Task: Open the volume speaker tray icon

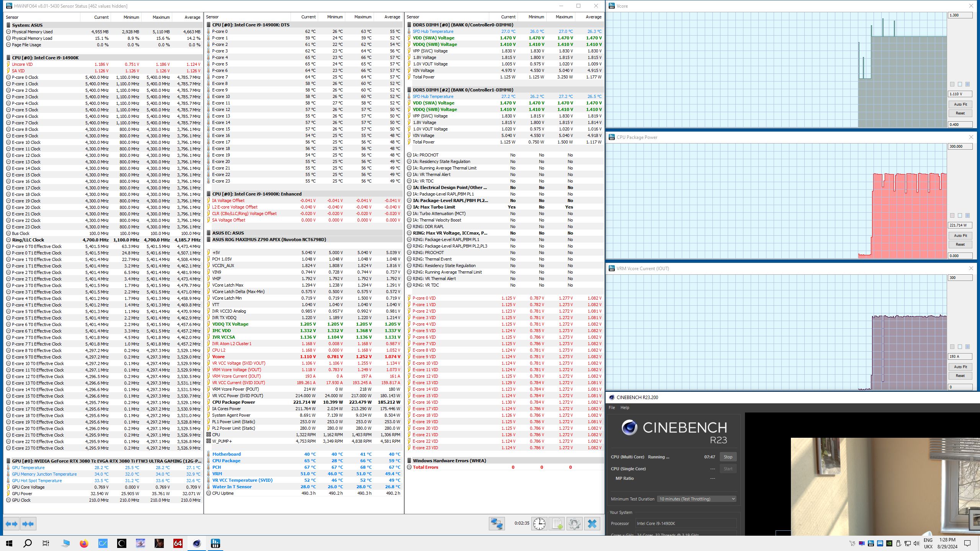Action: (x=916, y=543)
